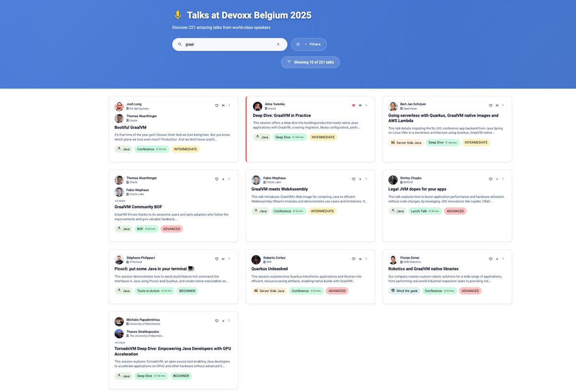
Task: Click Florian Enner's avatar
Action: tap(393, 260)
